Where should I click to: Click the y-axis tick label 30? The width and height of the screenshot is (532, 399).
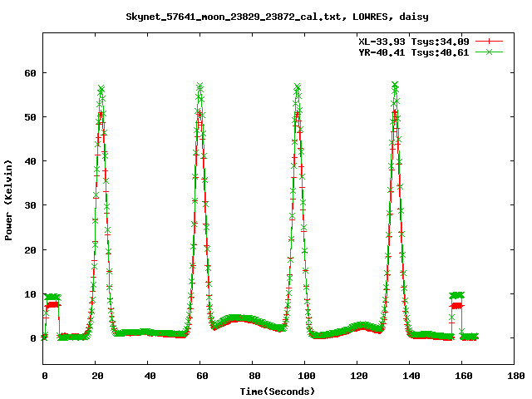point(30,205)
